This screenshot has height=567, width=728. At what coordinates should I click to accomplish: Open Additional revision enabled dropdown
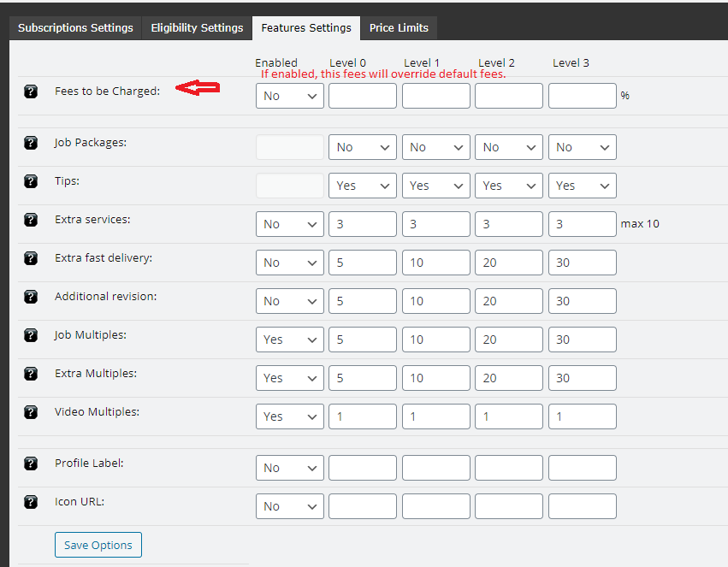pyautogui.click(x=290, y=302)
